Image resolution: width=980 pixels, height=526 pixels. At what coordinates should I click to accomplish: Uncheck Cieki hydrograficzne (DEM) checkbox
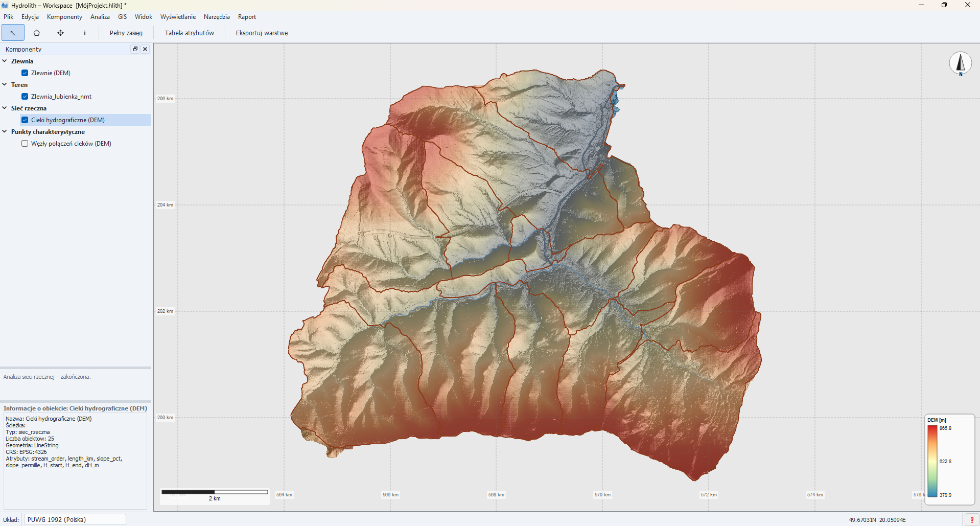(25, 120)
